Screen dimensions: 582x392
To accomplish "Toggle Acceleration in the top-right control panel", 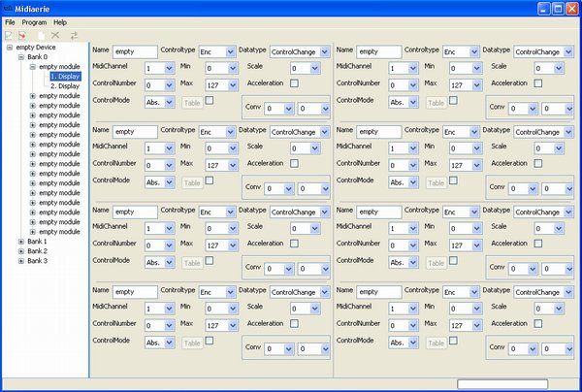I will 537,83.
